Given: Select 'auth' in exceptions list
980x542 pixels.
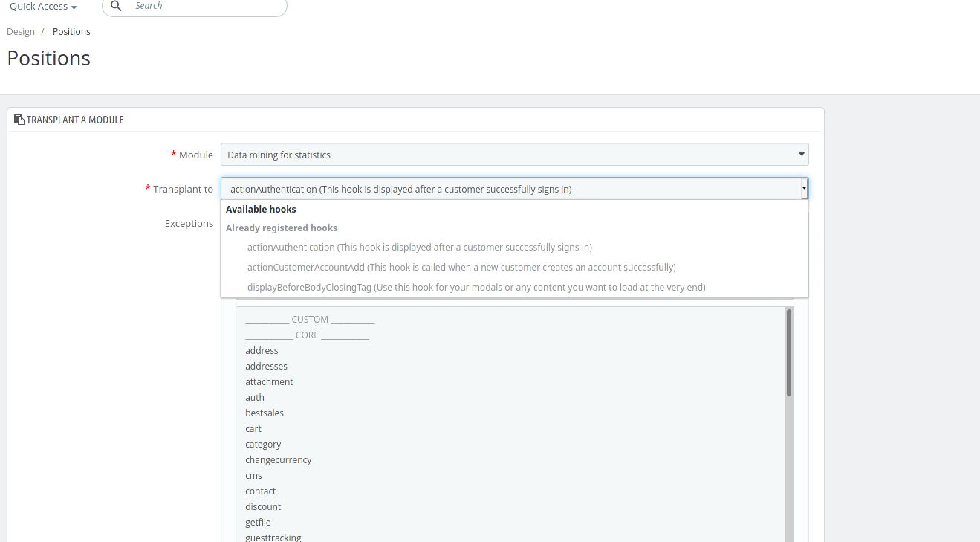Looking at the screenshot, I should (510, 398).
